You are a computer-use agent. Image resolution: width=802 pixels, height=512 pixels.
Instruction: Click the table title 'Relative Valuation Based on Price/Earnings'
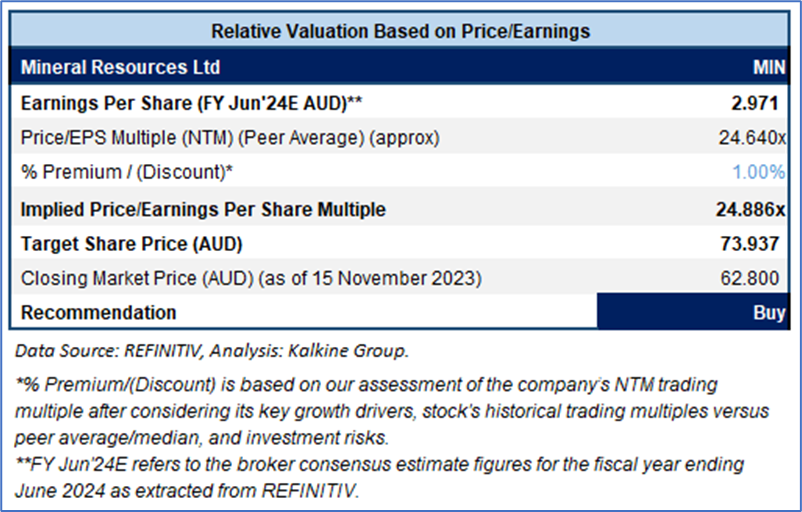pyautogui.click(x=403, y=31)
